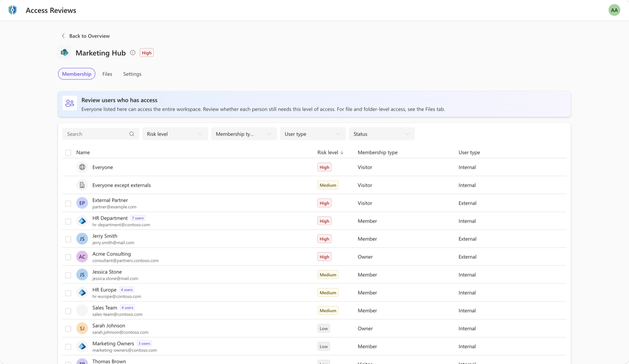629x364 pixels.
Task: Toggle the select-all checkbox in header
Action: (68, 153)
